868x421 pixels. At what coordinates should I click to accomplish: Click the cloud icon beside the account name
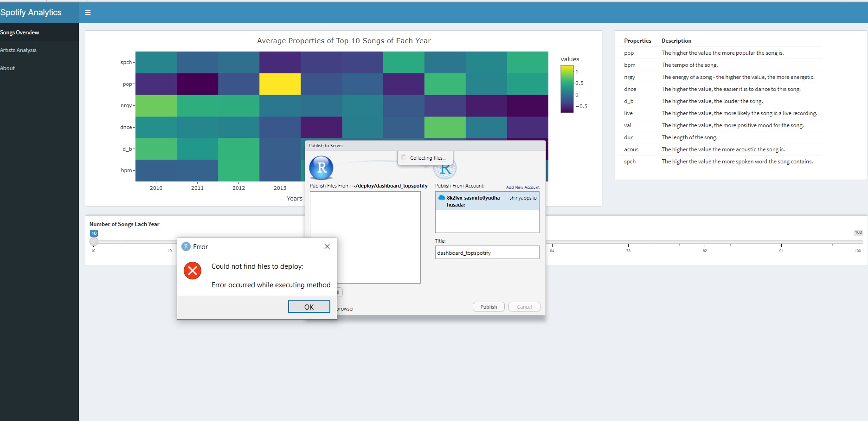pyautogui.click(x=441, y=197)
